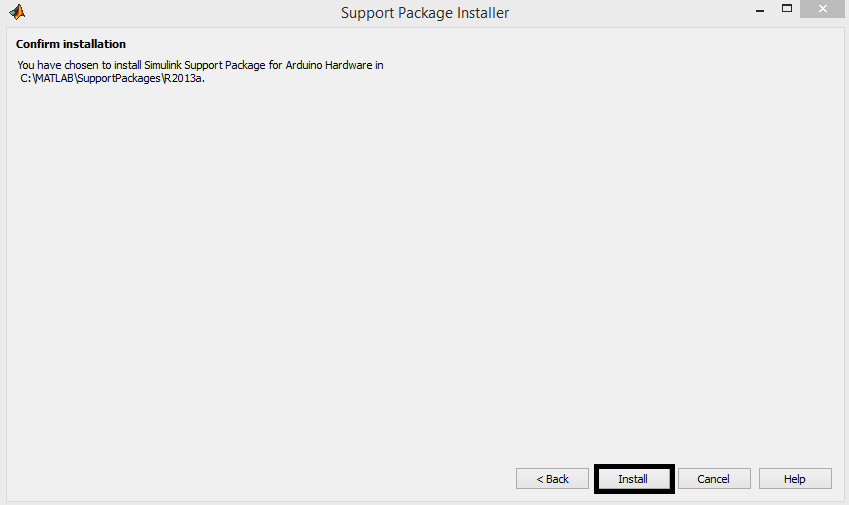Click the word Confirm in the bold heading
Screen dimensions: 849x505
pyautogui.click(x=35, y=44)
